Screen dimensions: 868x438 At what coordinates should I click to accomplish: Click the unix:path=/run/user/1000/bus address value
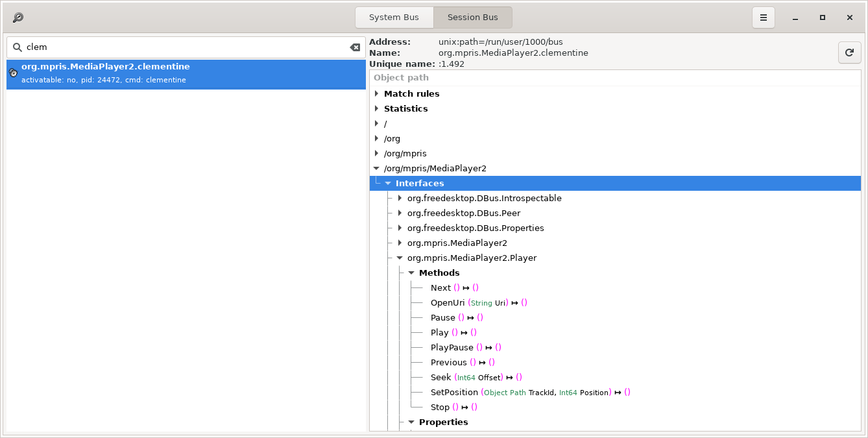pos(500,42)
